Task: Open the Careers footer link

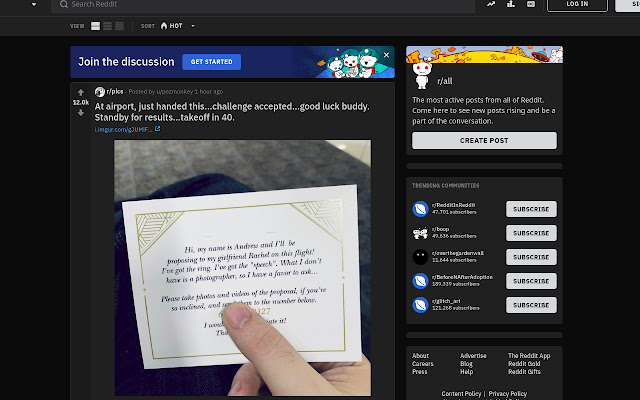Action: click(422, 364)
